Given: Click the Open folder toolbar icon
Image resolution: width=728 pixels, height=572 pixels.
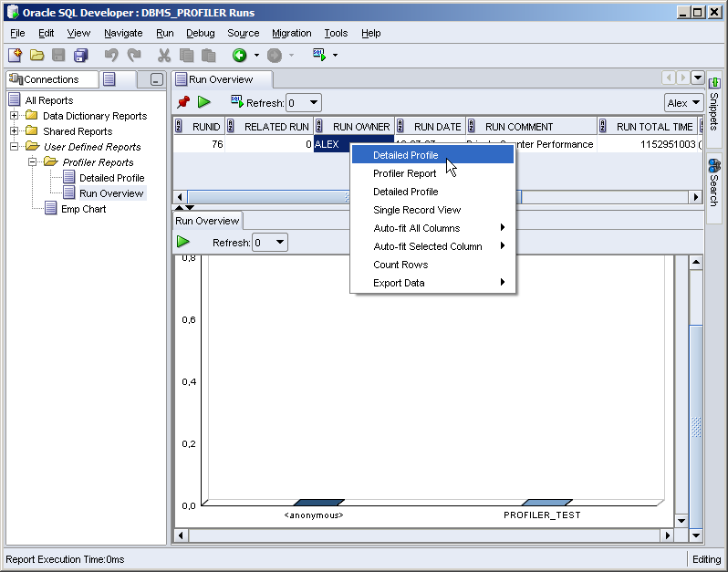Looking at the screenshot, I should coord(37,56).
